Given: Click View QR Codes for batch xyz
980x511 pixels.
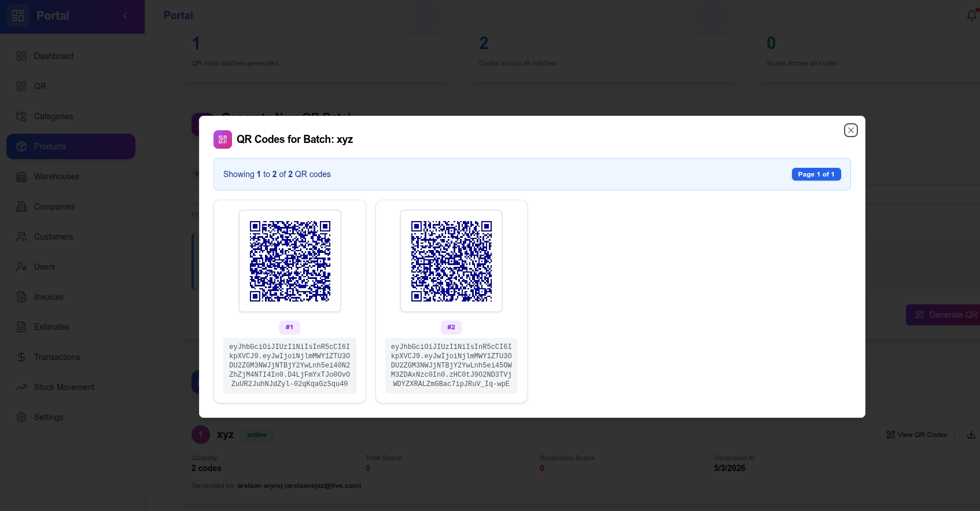Looking at the screenshot, I should click(x=917, y=435).
